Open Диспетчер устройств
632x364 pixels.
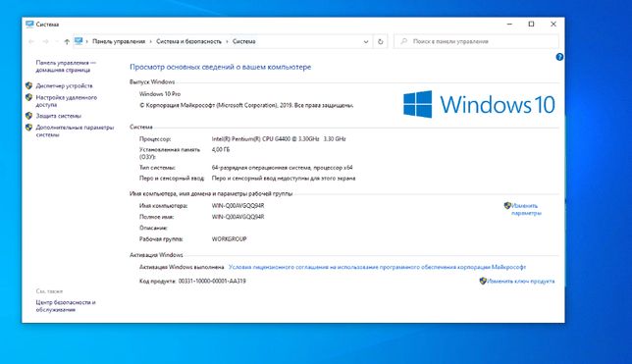[64, 86]
